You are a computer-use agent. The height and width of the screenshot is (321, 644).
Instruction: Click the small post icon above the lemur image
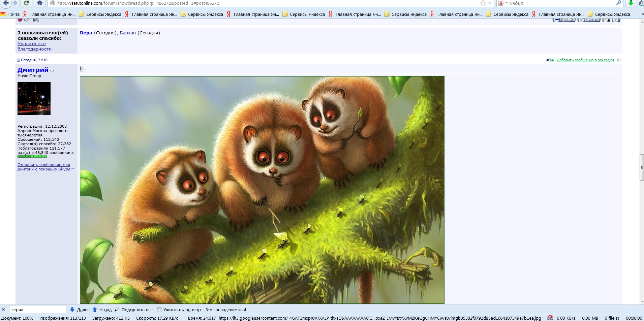point(82,69)
